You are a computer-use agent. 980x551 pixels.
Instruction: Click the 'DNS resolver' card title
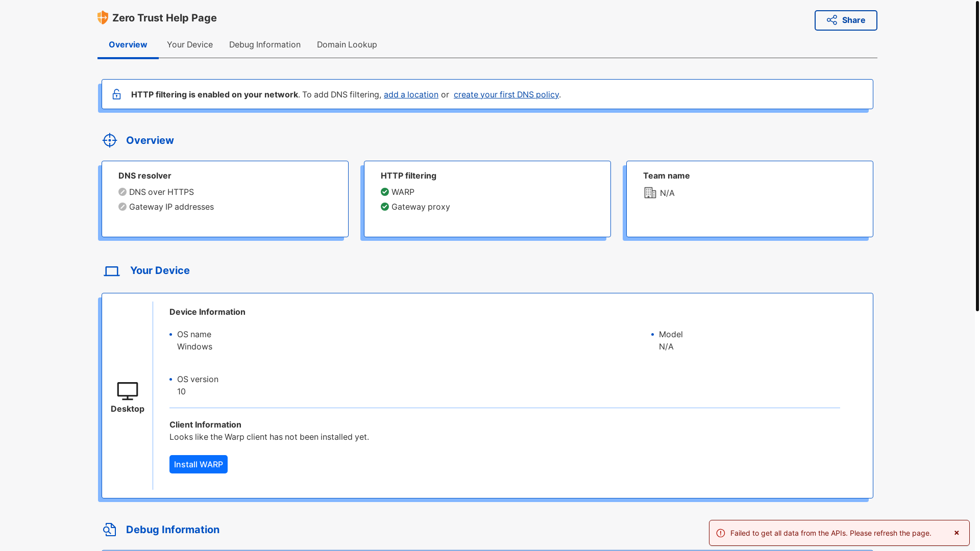(145, 176)
